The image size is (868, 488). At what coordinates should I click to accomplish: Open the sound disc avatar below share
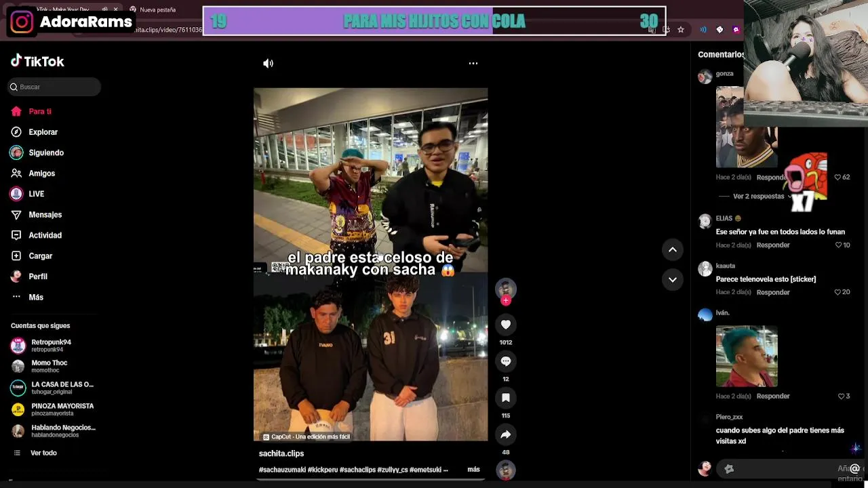tap(506, 470)
